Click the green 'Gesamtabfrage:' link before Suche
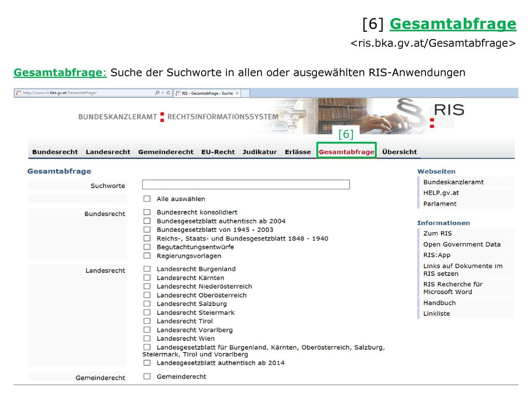532x399 pixels. click(x=60, y=72)
